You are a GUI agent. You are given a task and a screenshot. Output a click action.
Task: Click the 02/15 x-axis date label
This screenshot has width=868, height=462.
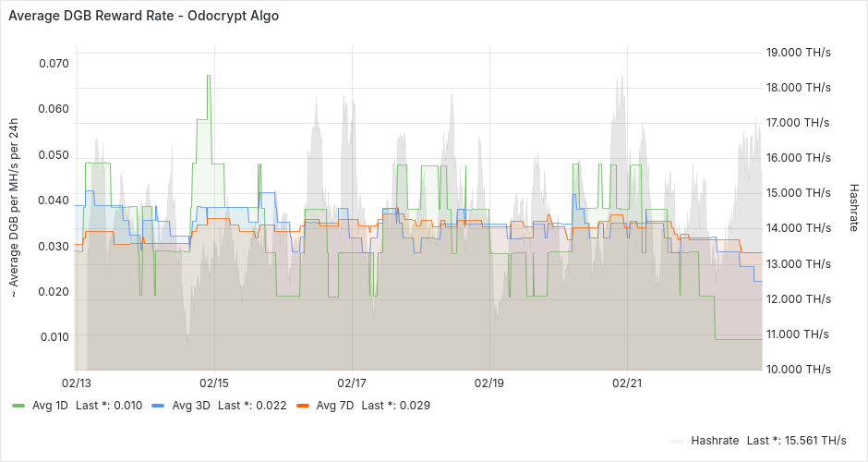click(214, 383)
